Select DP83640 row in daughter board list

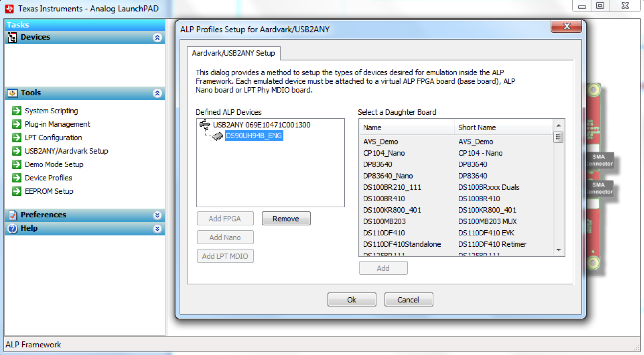click(x=456, y=164)
